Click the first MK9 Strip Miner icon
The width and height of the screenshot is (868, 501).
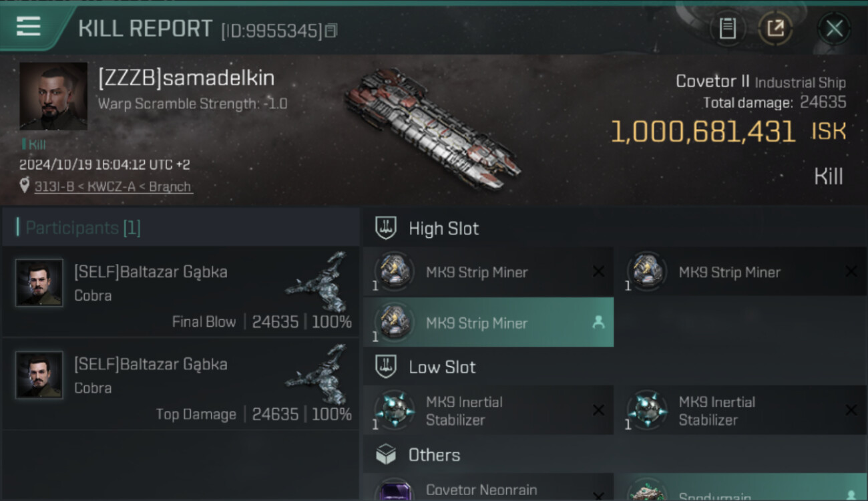click(394, 272)
